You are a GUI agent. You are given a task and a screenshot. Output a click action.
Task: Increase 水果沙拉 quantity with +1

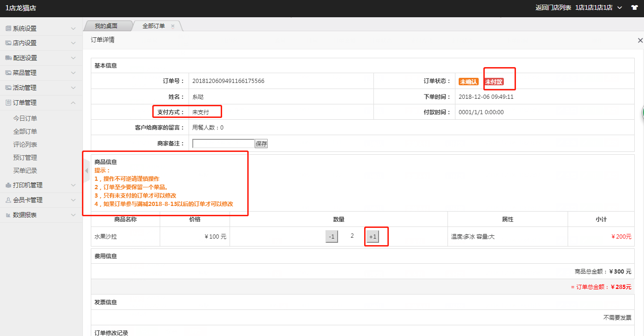coord(372,237)
